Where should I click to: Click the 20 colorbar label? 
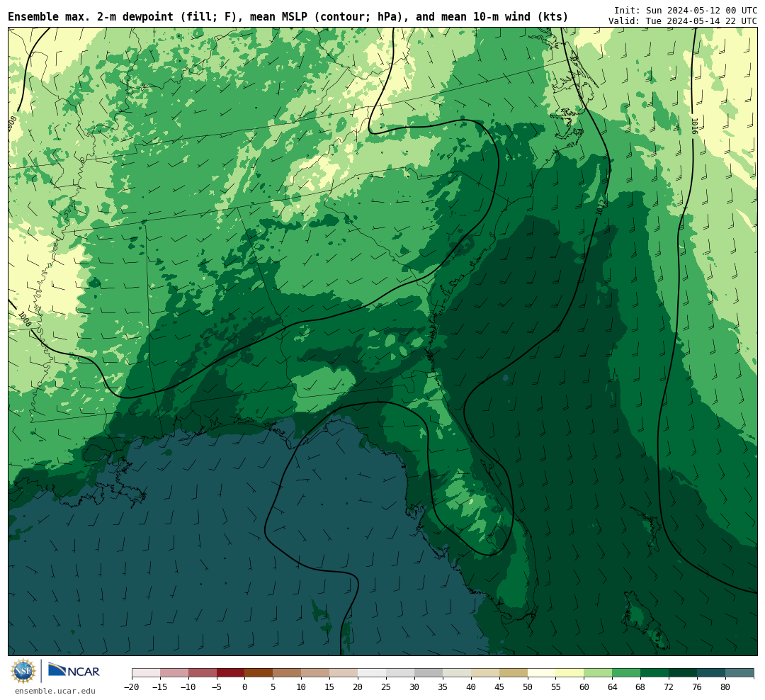pos(358,687)
